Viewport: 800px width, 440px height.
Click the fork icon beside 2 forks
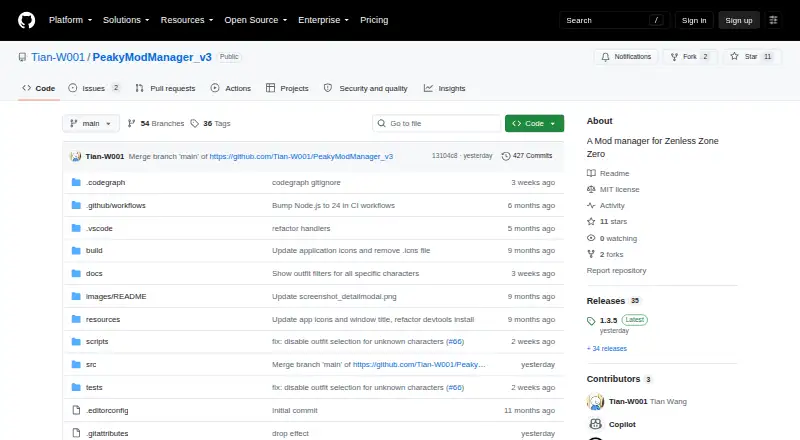click(591, 254)
